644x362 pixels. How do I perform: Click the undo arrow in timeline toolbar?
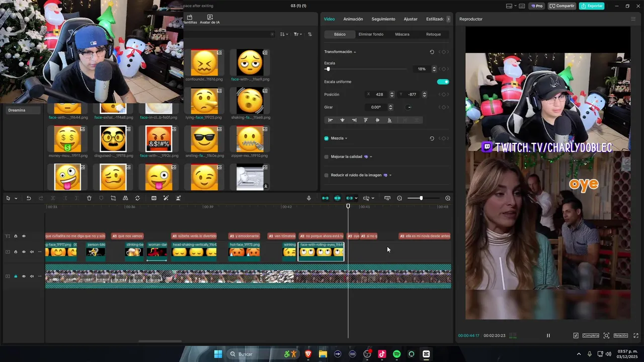tap(29, 198)
